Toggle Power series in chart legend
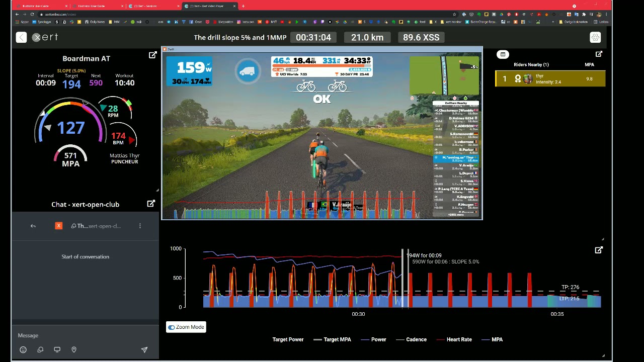Image resolution: width=644 pixels, height=362 pixels. click(373, 339)
